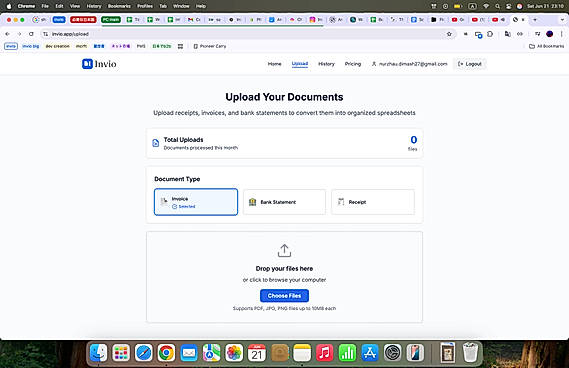Bookmark this page with the star icon
The height and width of the screenshot is (368, 569).
(x=449, y=34)
